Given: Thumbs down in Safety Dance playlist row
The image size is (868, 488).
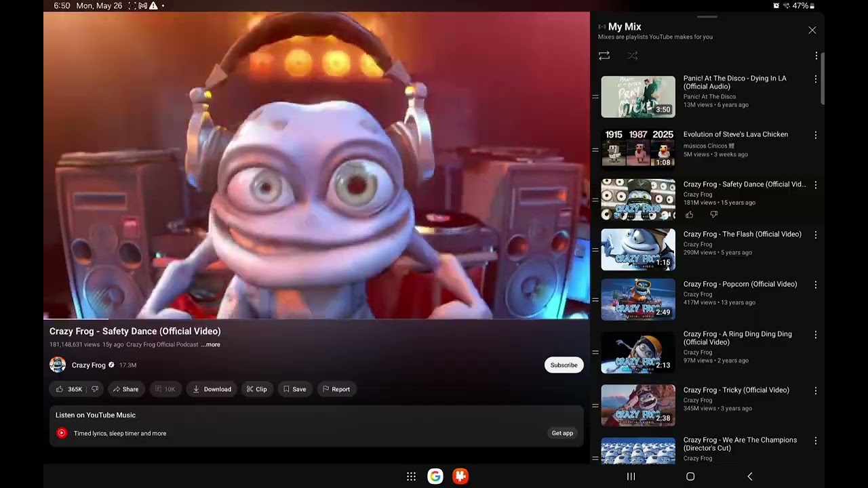Looking at the screenshot, I should click(x=713, y=215).
